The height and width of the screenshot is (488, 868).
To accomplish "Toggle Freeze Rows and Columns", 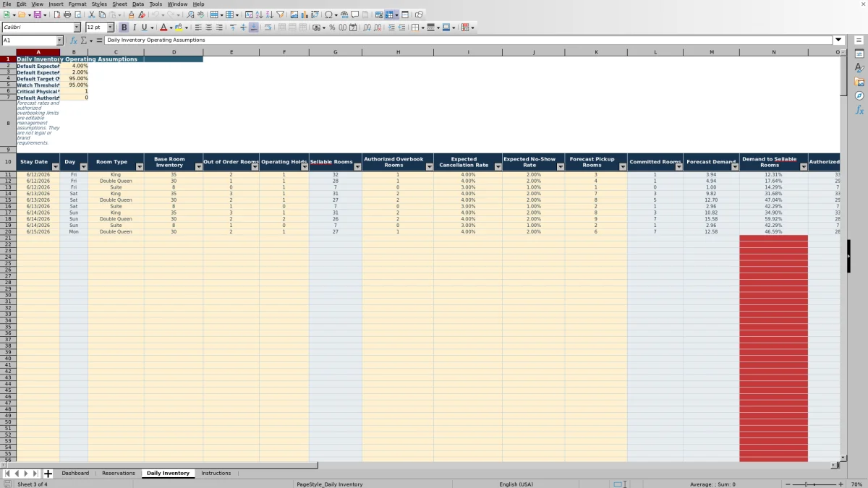I will [x=389, y=14].
